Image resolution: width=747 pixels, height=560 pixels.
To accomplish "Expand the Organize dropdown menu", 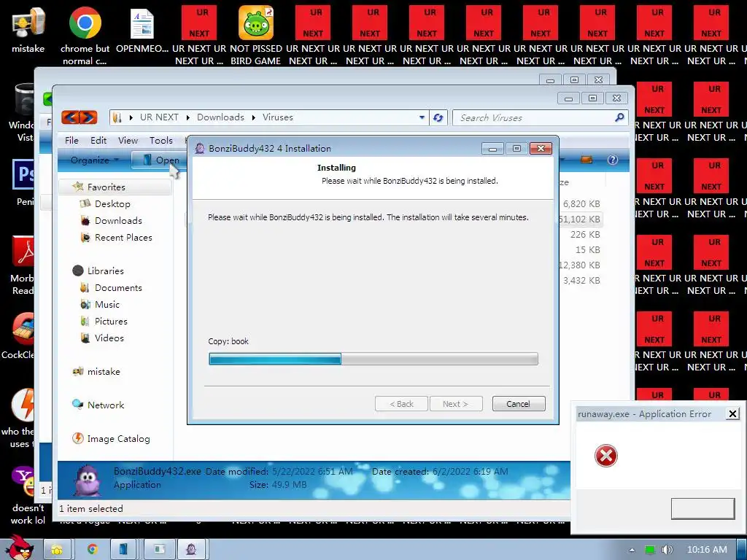I will [x=94, y=160].
